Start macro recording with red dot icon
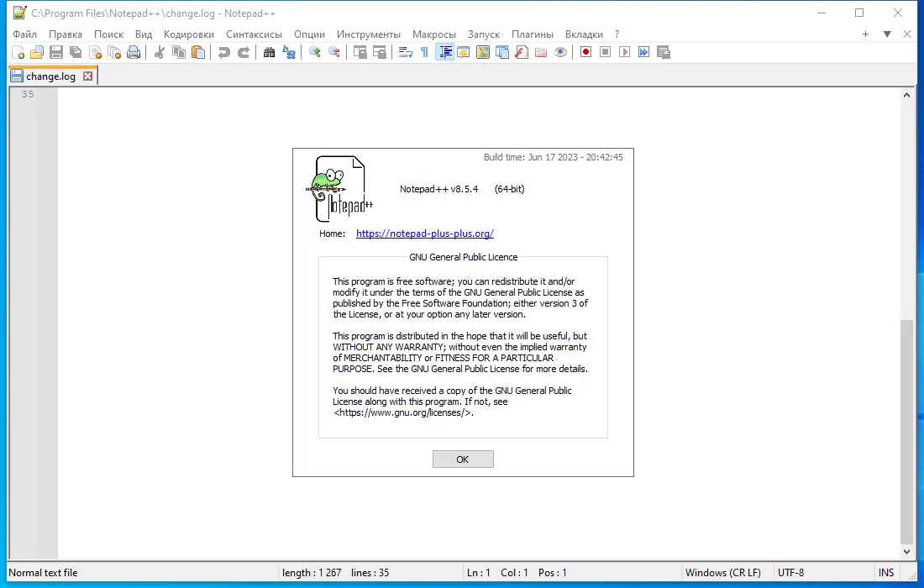 [585, 52]
